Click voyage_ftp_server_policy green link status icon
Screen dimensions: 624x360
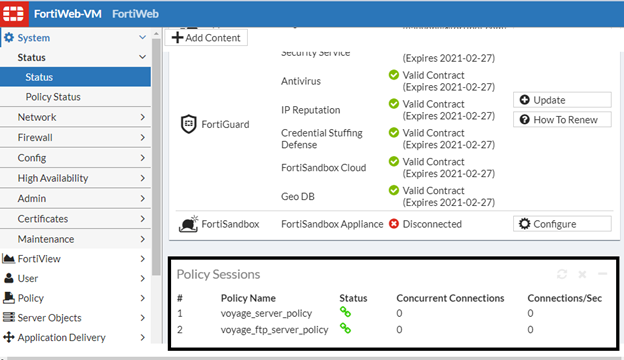345,329
